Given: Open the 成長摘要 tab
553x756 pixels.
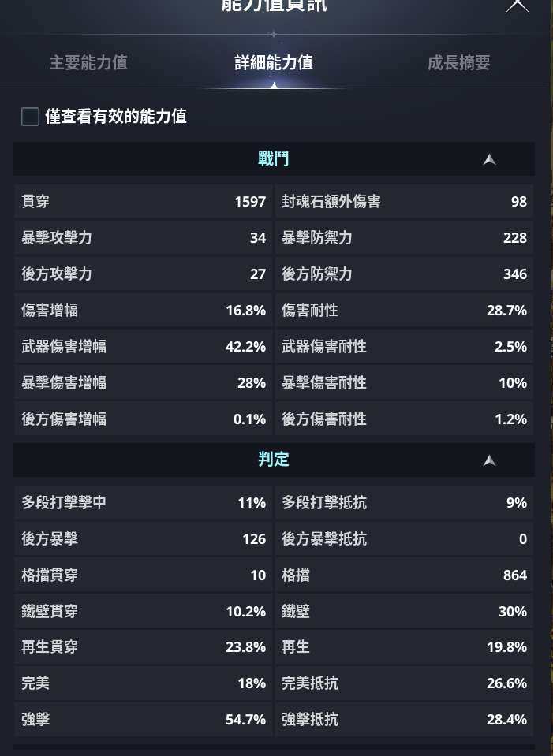Looking at the screenshot, I should [458, 63].
